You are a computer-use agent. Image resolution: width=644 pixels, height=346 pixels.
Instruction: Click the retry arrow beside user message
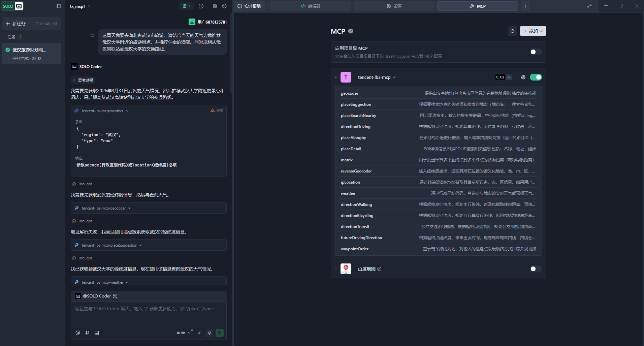click(x=92, y=35)
